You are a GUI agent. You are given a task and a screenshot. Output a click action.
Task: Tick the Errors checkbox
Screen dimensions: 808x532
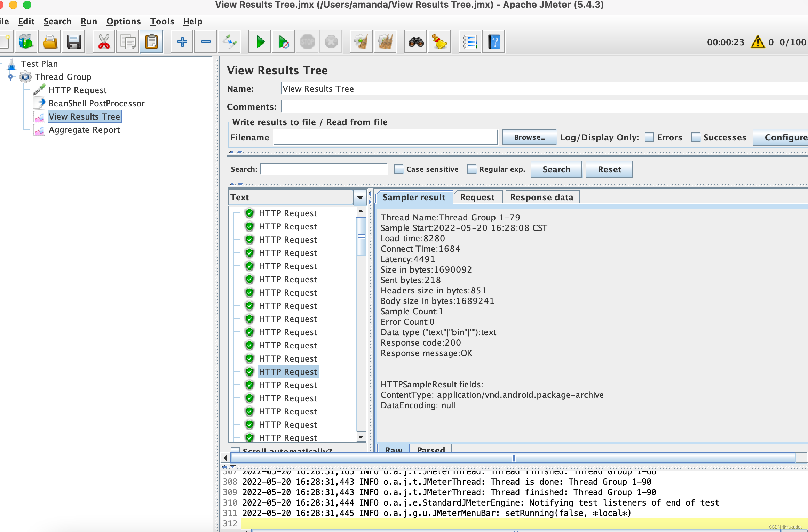tap(649, 137)
